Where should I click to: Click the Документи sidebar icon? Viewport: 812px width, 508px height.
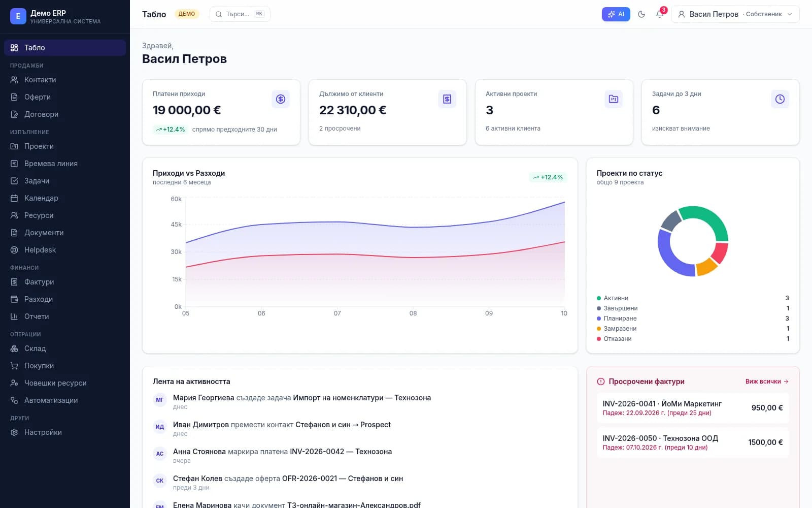tap(14, 233)
